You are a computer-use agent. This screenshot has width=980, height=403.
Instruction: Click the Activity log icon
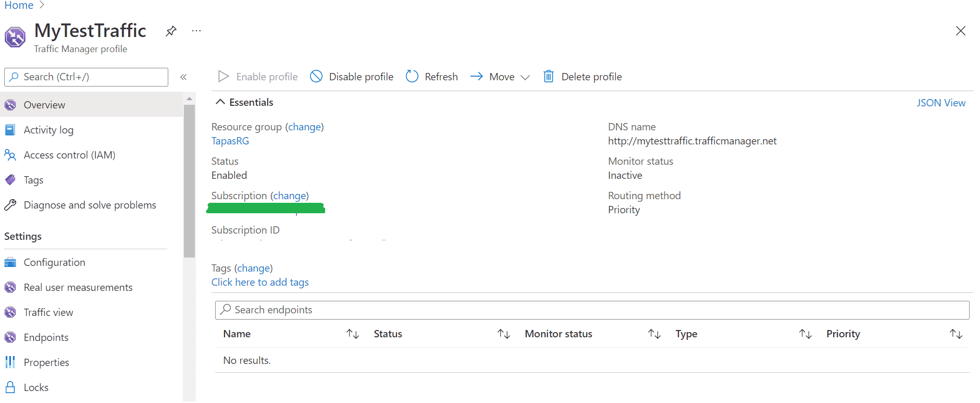(10, 130)
